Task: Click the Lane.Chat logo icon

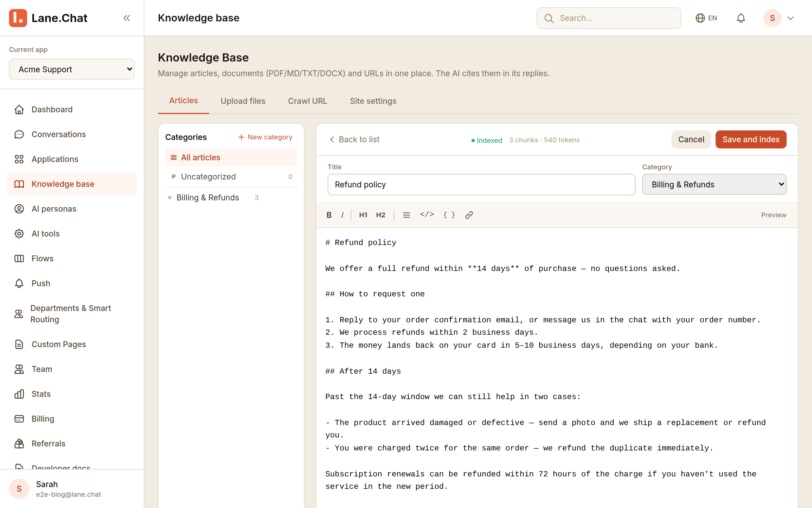Action: pyautogui.click(x=18, y=18)
